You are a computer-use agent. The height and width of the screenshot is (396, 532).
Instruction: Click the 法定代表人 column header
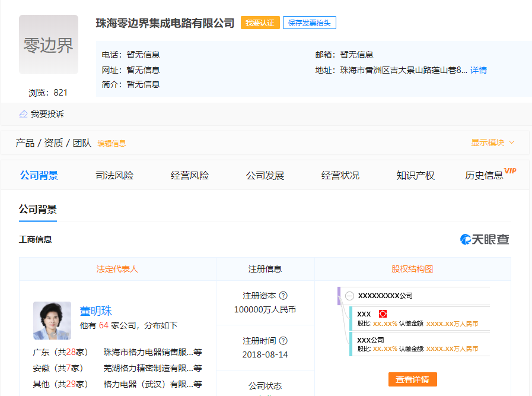click(117, 269)
